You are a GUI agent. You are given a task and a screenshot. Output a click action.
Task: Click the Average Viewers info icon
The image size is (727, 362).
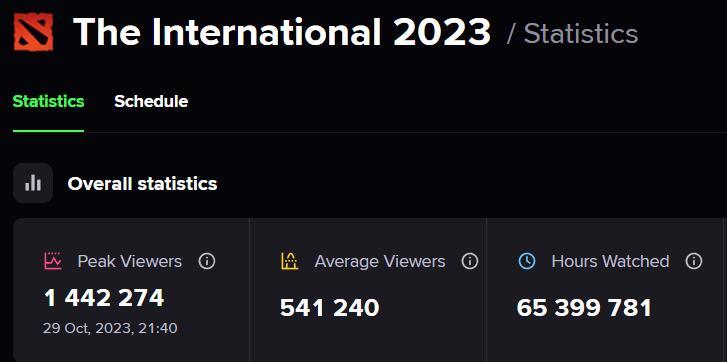(x=470, y=261)
